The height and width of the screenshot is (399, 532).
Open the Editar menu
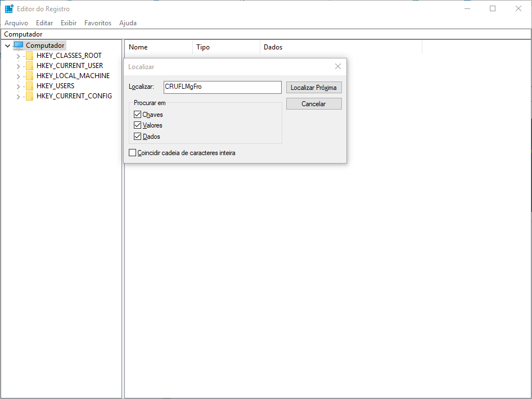click(x=44, y=22)
